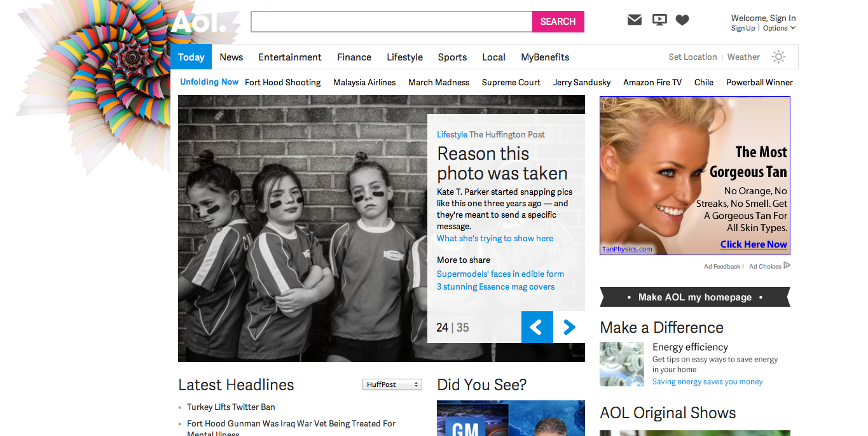
Task: Click the 'AOL Original Shows' heading
Action: (668, 412)
